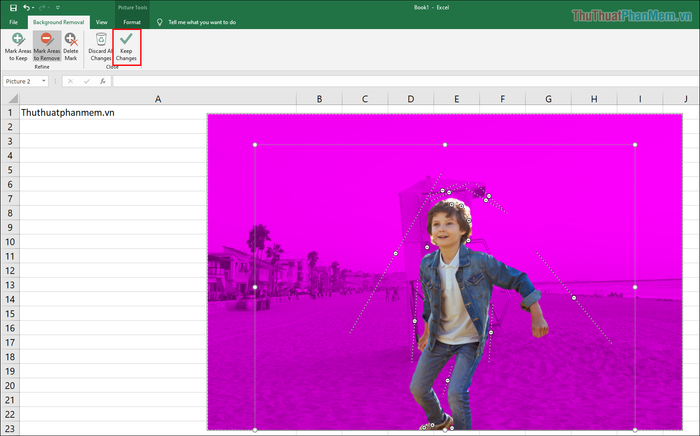Screen dimensions: 700x436
Task: Select column C header
Action: tap(365, 99)
